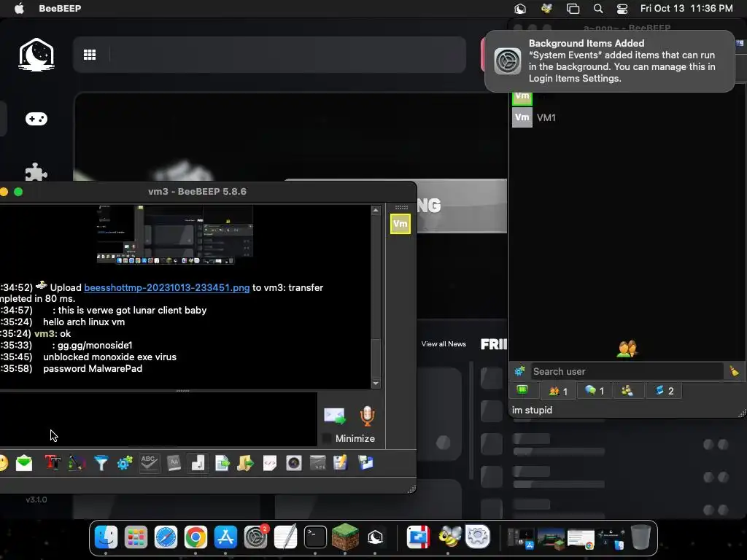Image resolution: width=747 pixels, height=560 pixels.
Task: Open settings gear beside Search user
Action: (x=519, y=371)
